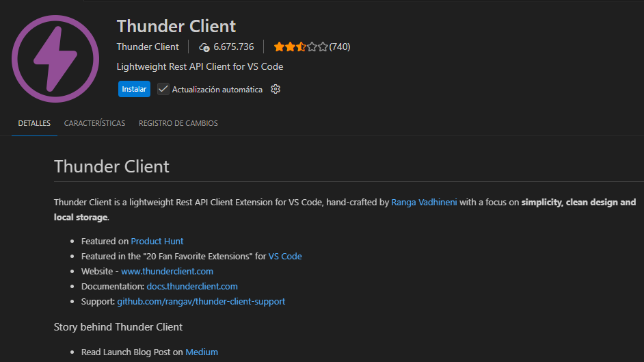Open the CARACTERÍSTICAS tab
The image size is (644, 362).
pyautogui.click(x=94, y=123)
